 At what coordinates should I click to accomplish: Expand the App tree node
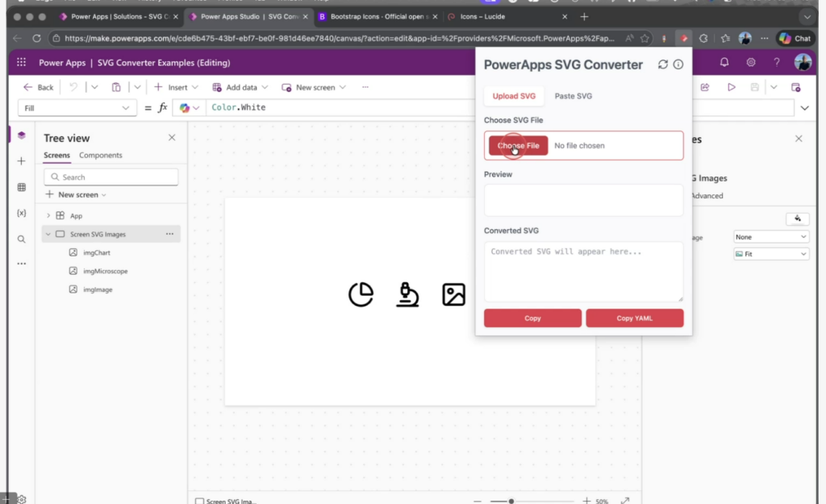tap(48, 215)
